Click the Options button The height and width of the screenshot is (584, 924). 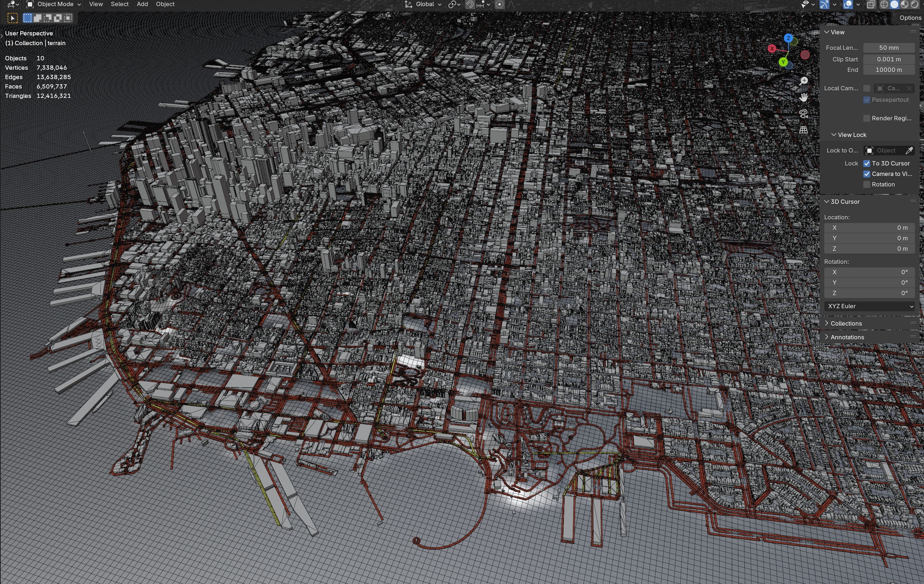click(910, 18)
